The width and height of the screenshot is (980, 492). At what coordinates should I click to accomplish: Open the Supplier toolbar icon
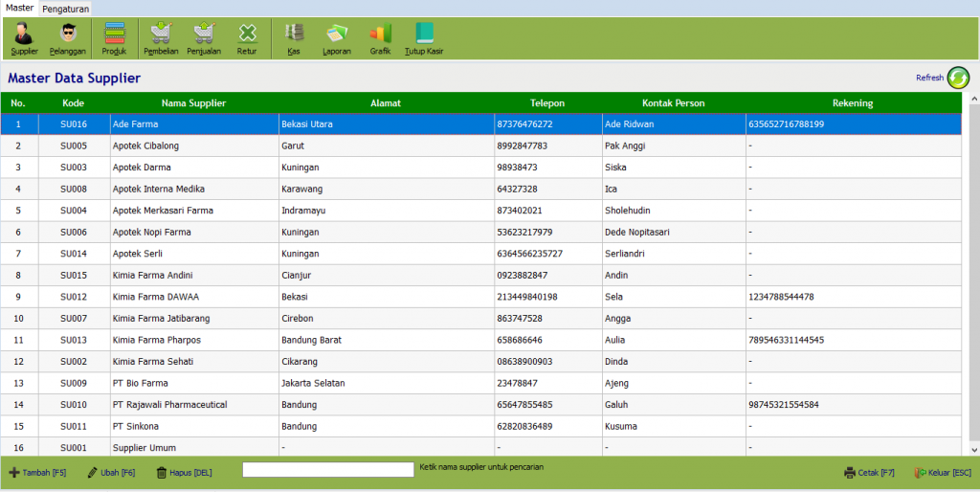(x=24, y=36)
